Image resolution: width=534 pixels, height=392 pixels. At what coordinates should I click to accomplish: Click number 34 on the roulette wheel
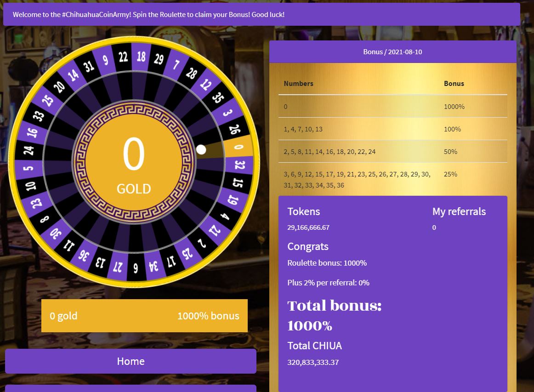point(154,266)
